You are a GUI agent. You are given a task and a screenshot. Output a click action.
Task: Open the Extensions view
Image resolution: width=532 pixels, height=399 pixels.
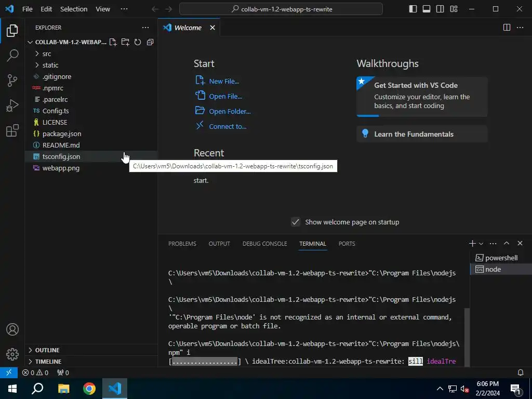coord(12,130)
